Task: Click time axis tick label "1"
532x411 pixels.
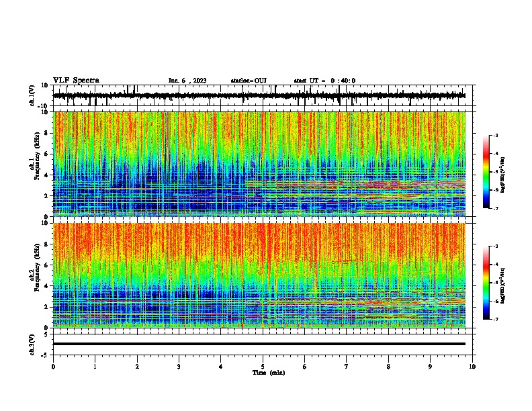Action: (x=95, y=367)
